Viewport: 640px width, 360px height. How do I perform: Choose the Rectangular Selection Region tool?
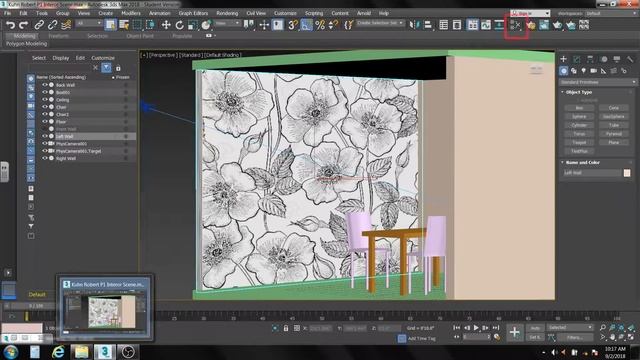(x=137, y=25)
